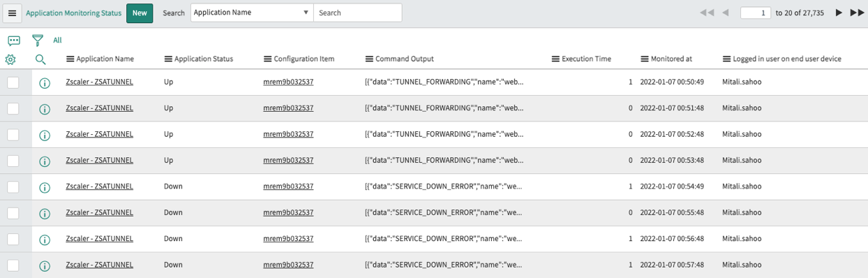Focus the list Search text box
The image size is (868, 278).
357,13
